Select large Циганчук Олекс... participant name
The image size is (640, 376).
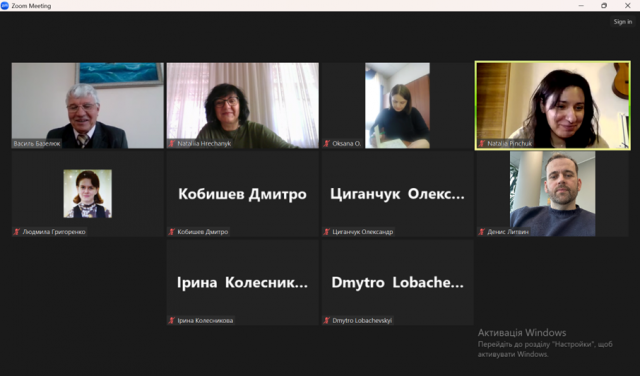(x=397, y=194)
